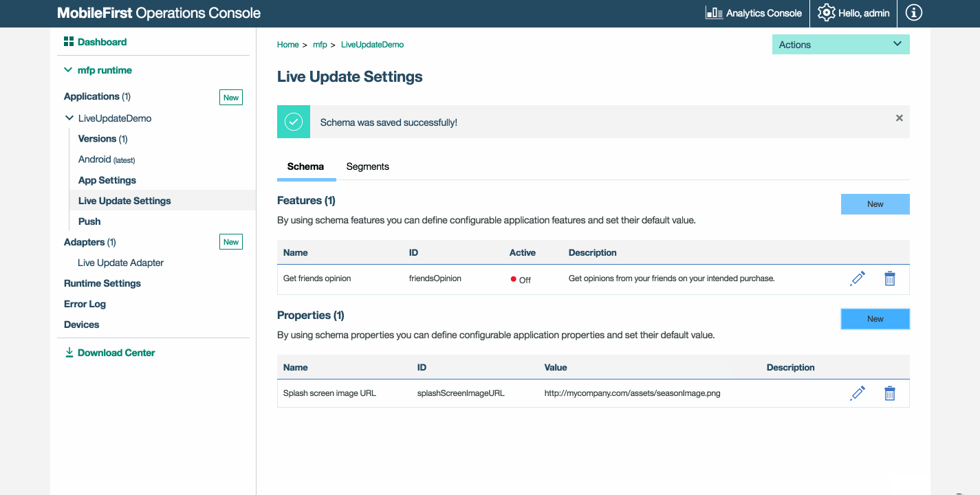The width and height of the screenshot is (980, 495).
Task: Click the friendsOpinion ID cell
Action: 435,278
